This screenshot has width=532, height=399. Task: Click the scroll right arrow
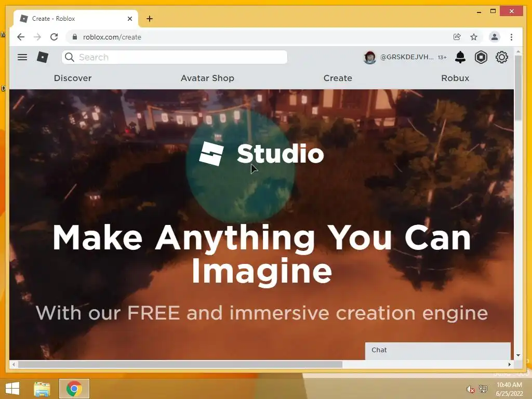(x=509, y=364)
